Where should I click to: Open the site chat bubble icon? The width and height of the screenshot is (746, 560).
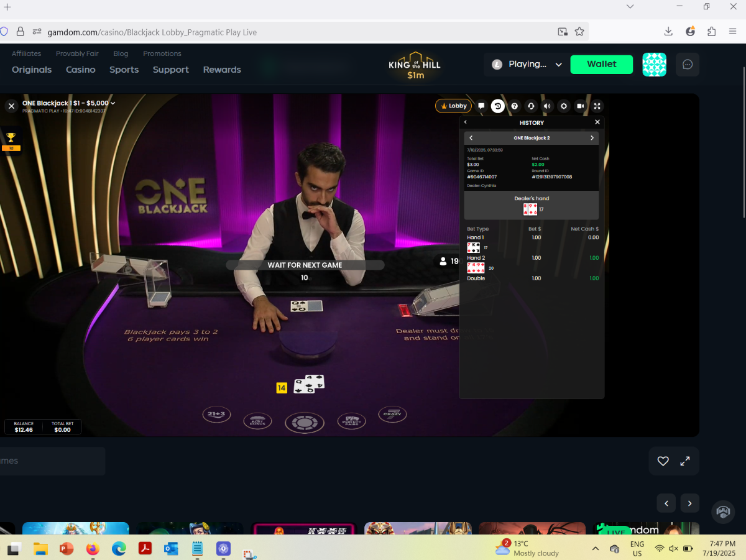688,64
